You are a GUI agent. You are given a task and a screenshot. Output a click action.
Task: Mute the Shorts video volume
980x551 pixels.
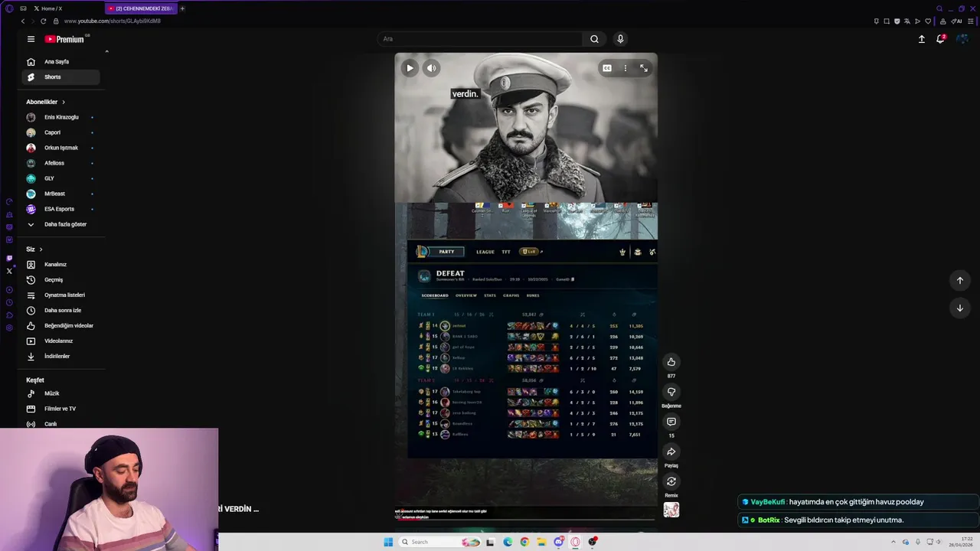pyautogui.click(x=431, y=68)
